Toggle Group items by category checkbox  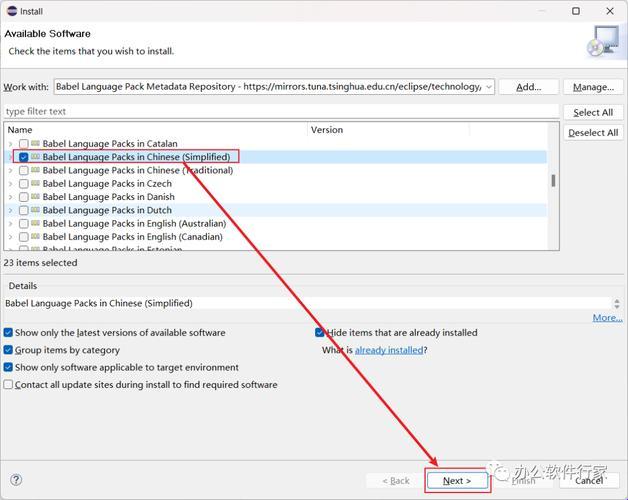point(9,350)
